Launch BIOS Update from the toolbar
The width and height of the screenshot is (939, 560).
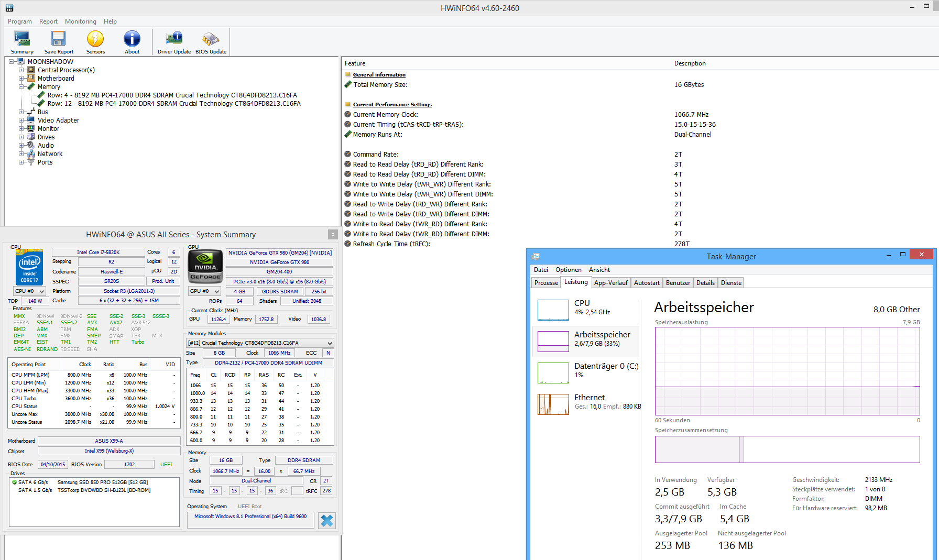coord(211,39)
